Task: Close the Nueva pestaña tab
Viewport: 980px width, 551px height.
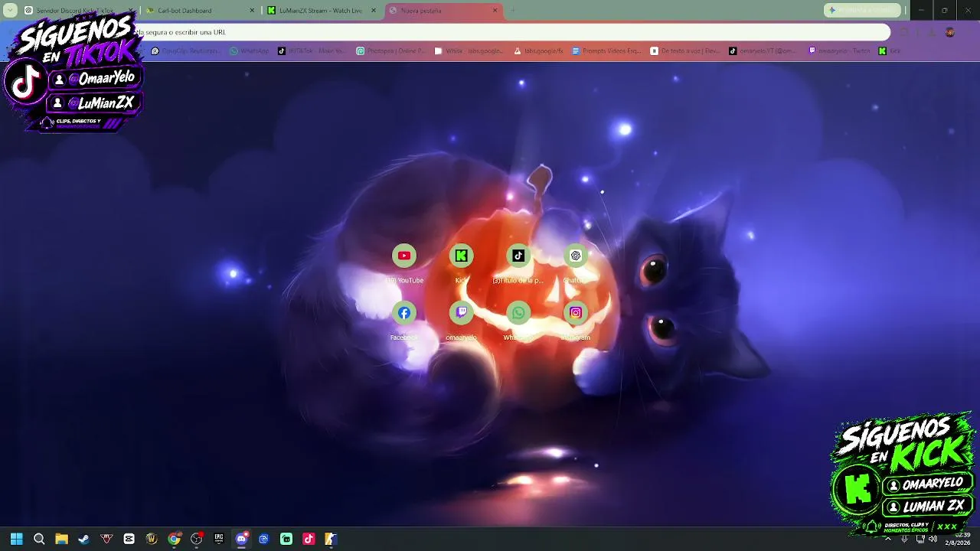Action: pyautogui.click(x=495, y=11)
